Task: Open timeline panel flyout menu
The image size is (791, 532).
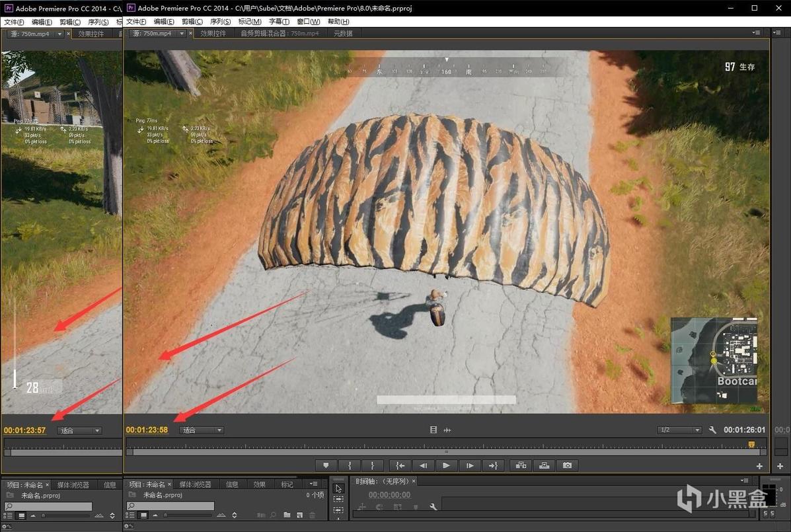Action: point(744,480)
